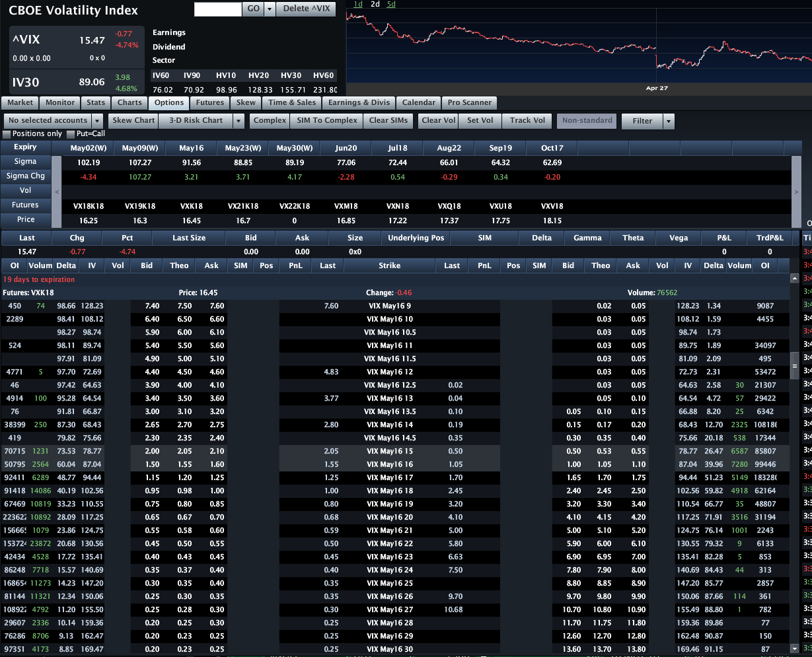Click the Track Vol button
The image size is (812, 657).
[527, 121]
